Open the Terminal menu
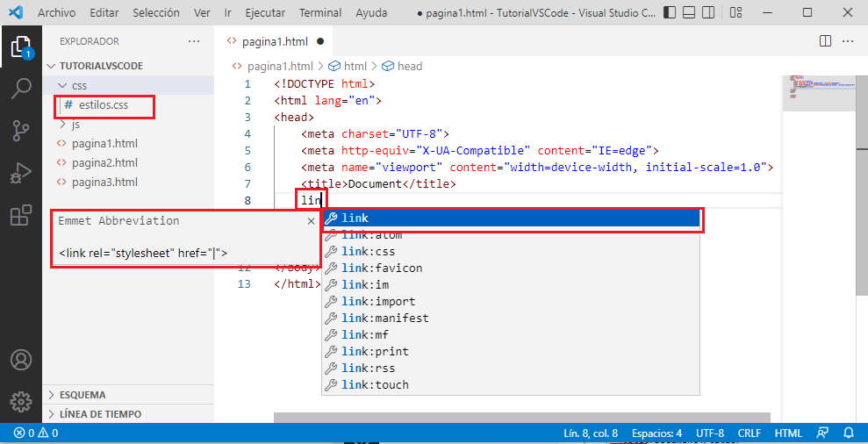Image resolution: width=868 pixels, height=444 pixels. (320, 12)
